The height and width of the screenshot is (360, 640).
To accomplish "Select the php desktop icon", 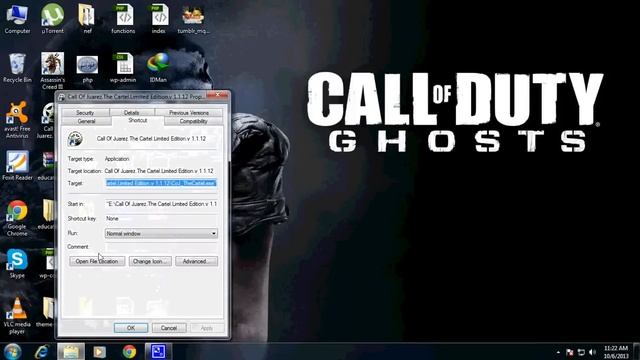I will 87,69.
